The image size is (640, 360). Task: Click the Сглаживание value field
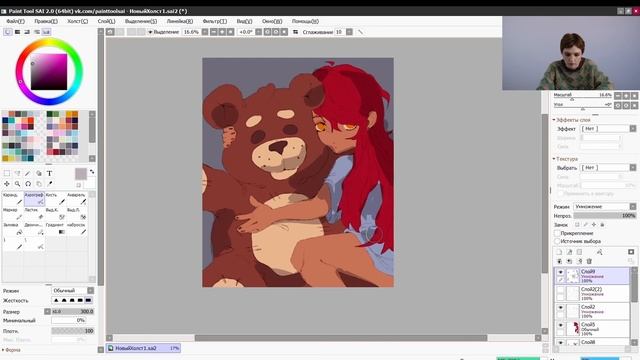pyautogui.click(x=340, y=32)
